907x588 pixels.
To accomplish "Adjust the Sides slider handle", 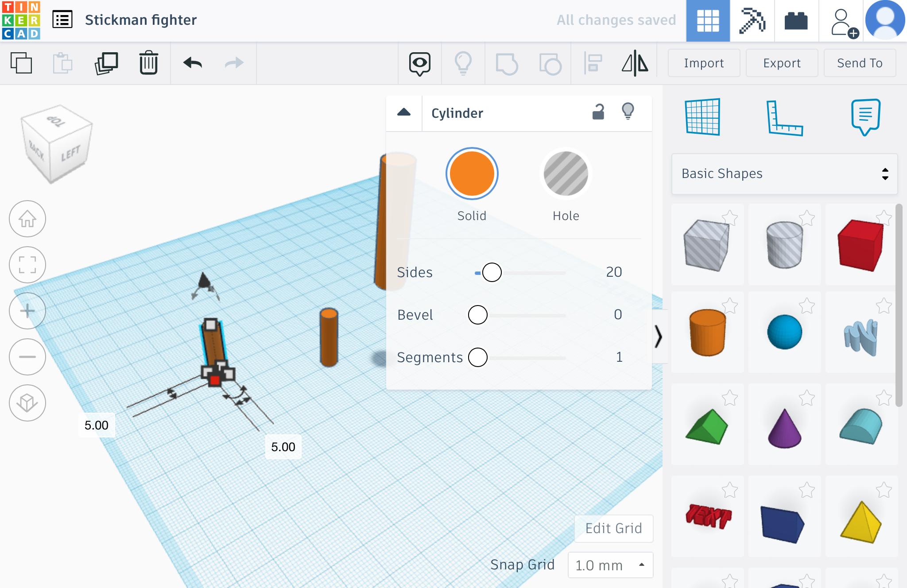I will [492, 272].
